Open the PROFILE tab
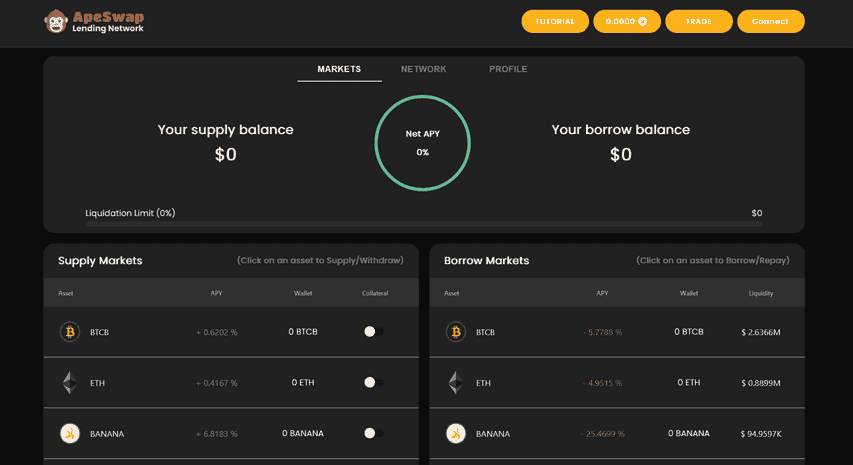Screen dimensions: 853x465 click(508, 69)
